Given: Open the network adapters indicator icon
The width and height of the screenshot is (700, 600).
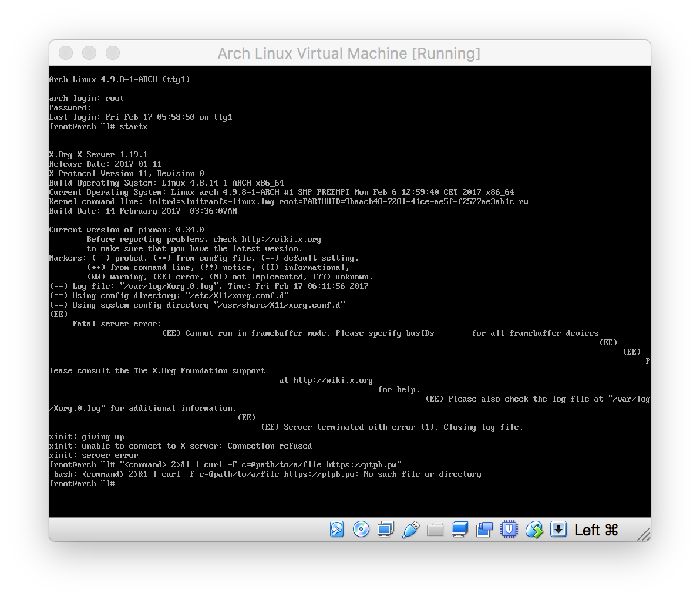Looking at the screenshot, I should pyautogui.click(x=386, y=530).
